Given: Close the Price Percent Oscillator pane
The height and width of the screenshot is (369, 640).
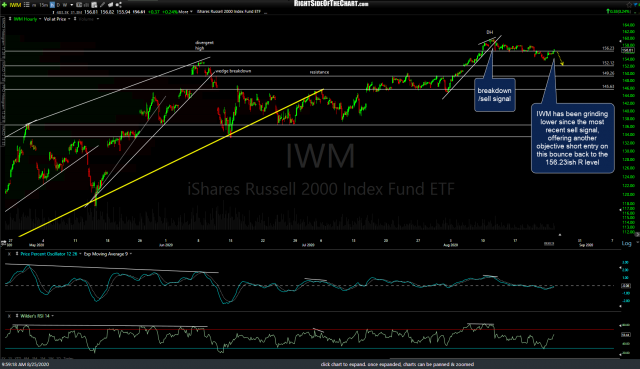Looking at the screenshot, I should pos(9,254).
